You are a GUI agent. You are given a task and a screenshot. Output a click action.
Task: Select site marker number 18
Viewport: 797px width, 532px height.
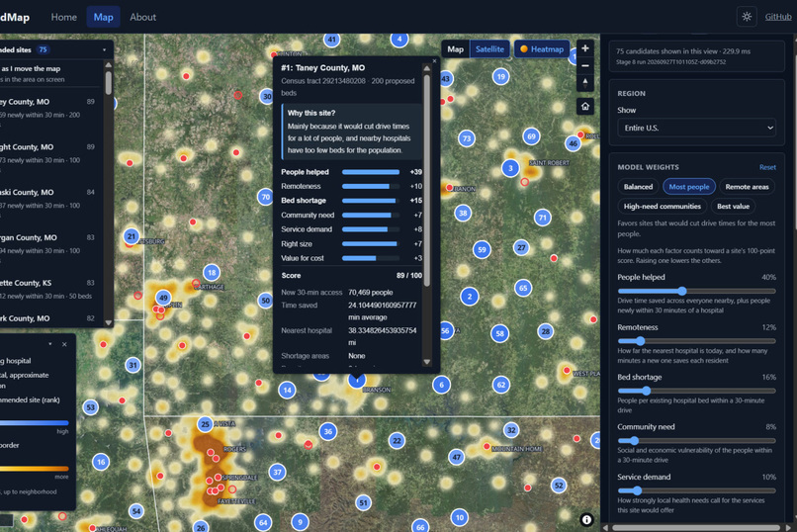(212, 273)
